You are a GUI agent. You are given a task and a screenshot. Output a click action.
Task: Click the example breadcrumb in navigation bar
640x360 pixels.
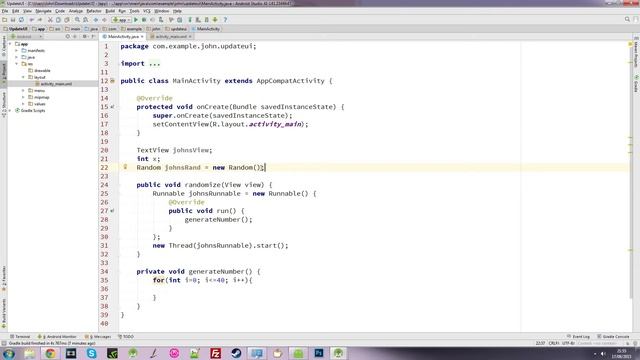tap(131, 29)
